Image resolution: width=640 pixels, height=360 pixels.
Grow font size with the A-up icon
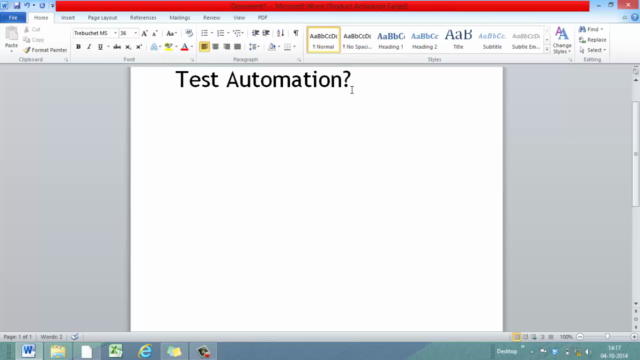(144, 33)
